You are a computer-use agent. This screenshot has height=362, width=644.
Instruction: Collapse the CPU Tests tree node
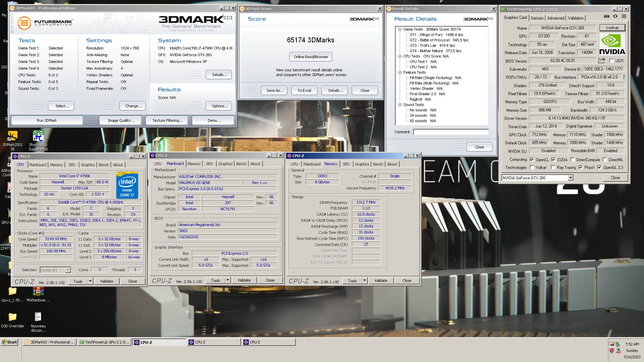(400, 57)
